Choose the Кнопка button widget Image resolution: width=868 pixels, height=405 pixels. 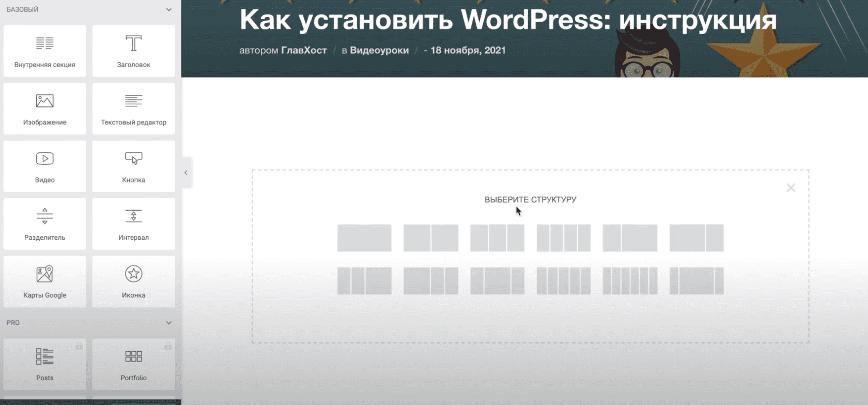[134, 166]
